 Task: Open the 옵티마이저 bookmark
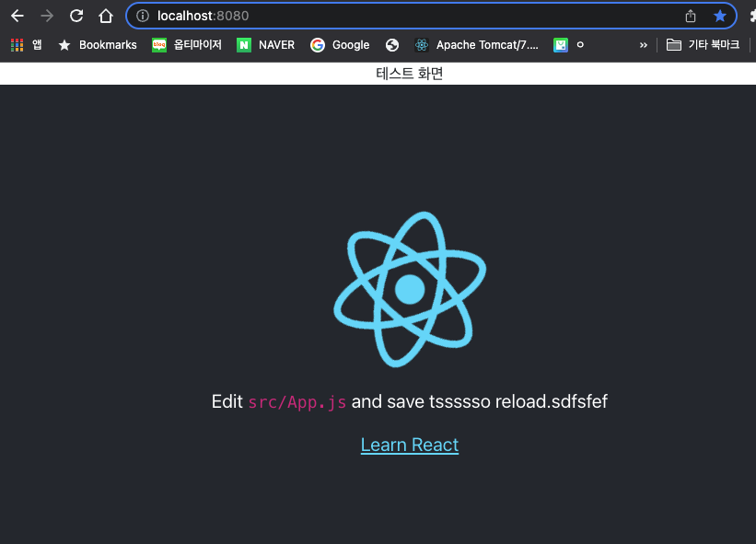(x=187, y=45)
